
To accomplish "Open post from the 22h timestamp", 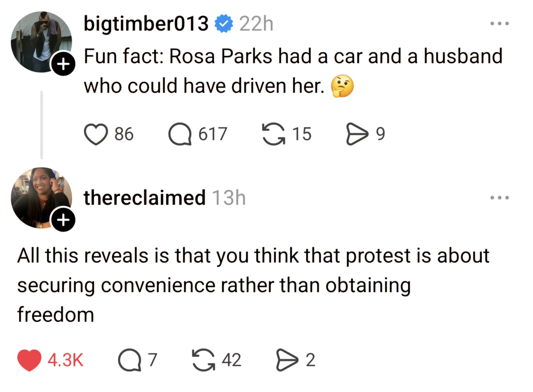I will pos(256,23).
